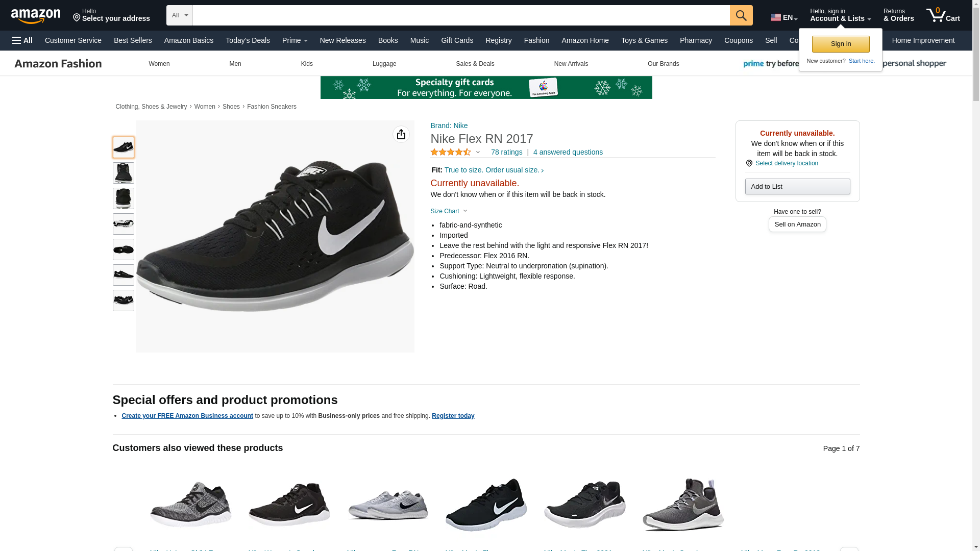Click the search magnifier button
The image size is (980, 551).
coord(741,15)
